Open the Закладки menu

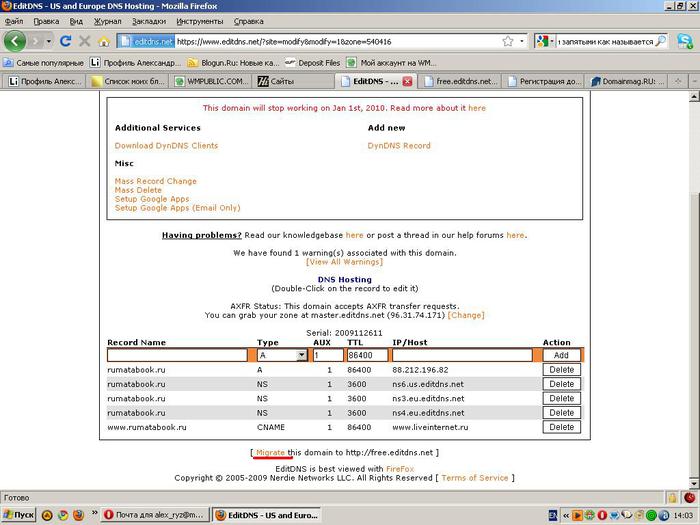[x=149, y=21]
